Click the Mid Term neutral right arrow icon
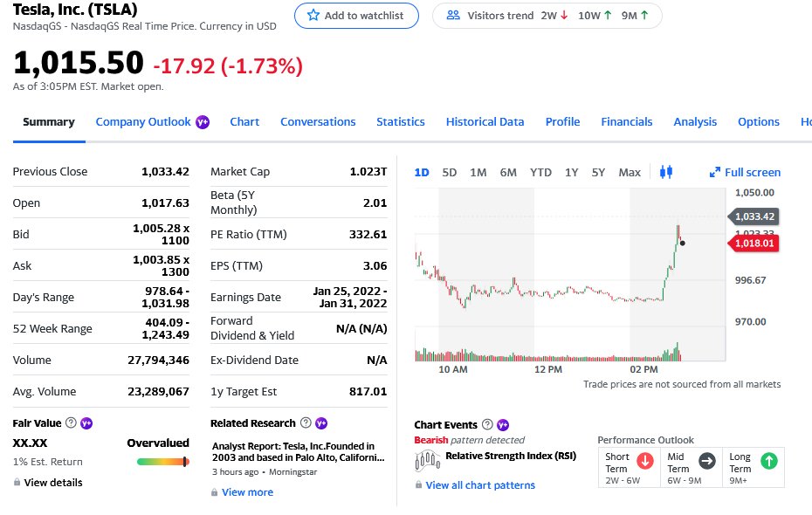This screenshot has height=515, width=812. pos(707,461)
